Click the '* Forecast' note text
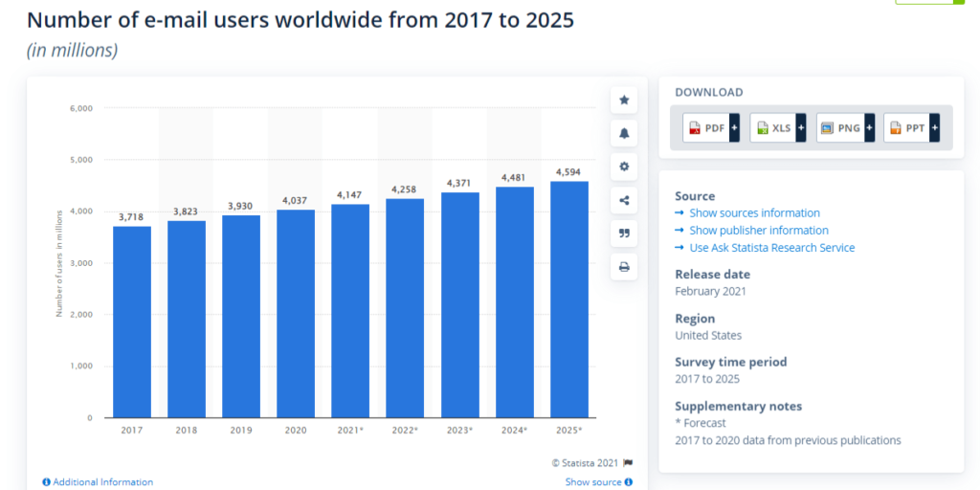 click(x=701, y=423)
